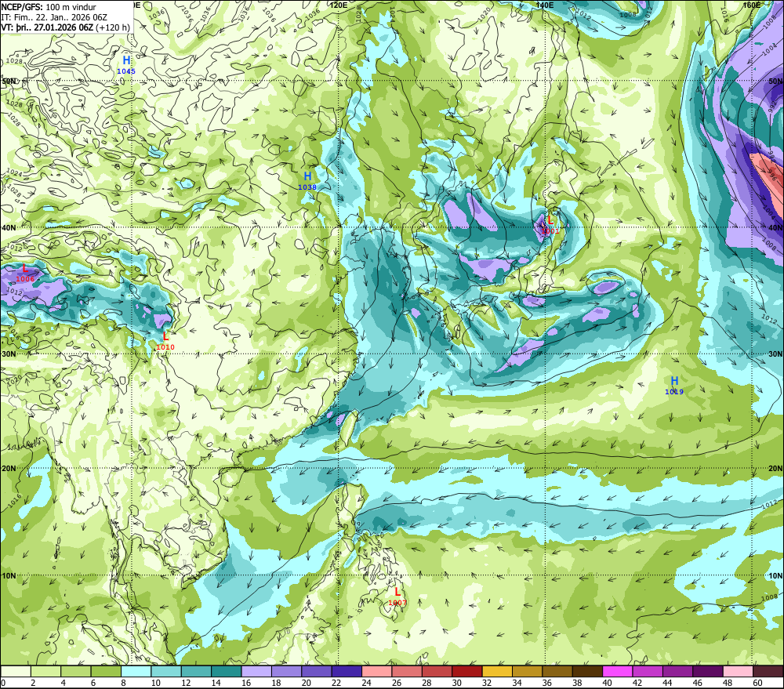
Task: Click the dark red 30–32 legend swatch
Action: click(x=467, y=671)
